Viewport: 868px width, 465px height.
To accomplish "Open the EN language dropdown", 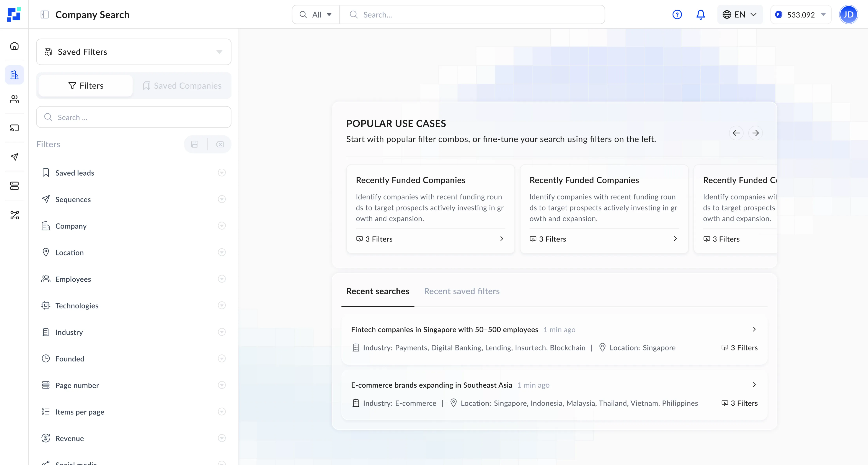I will (740, 15).
